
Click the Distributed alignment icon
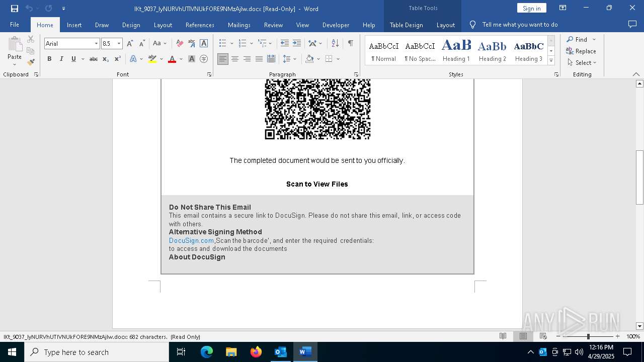(271, 59)
